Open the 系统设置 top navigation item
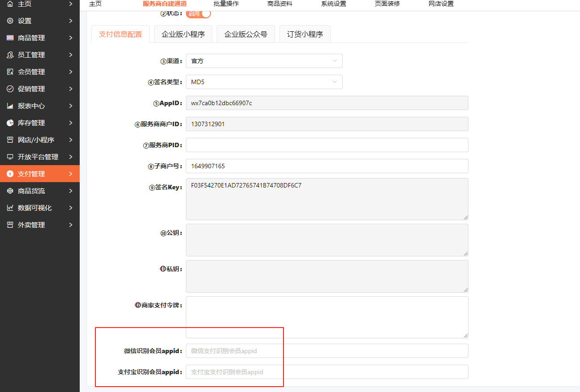This screenshot has height=392, width=580. [334, 4]
